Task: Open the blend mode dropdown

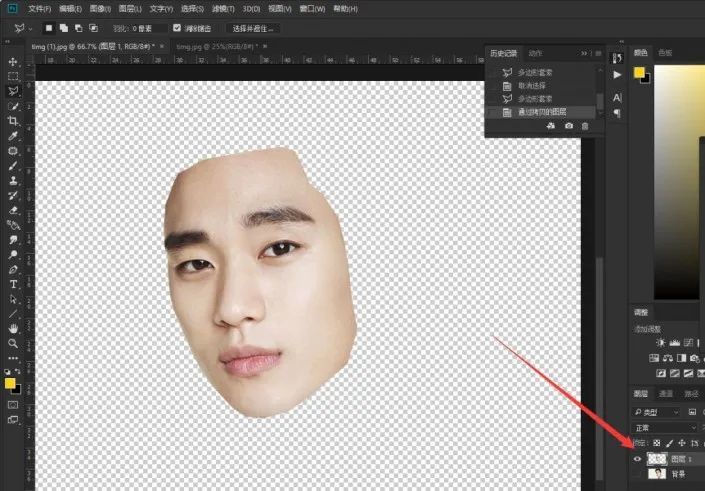Action: [664, 428]
